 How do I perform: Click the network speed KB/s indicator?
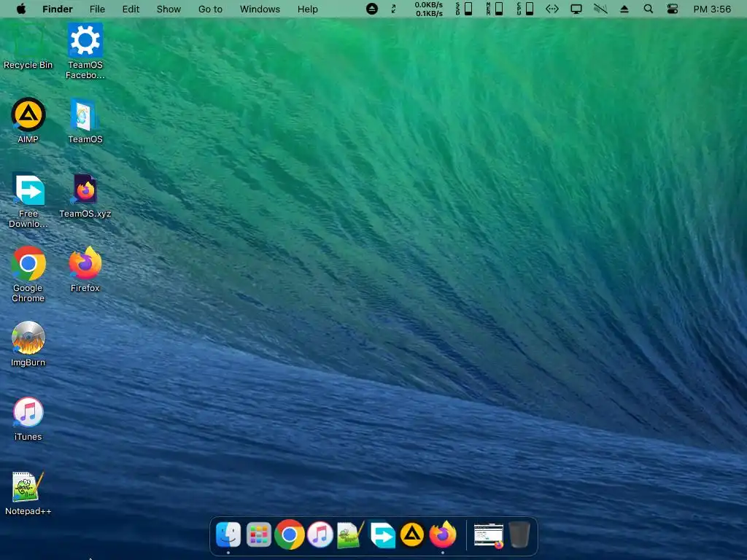pyautogui.click(x=429, y=9)
